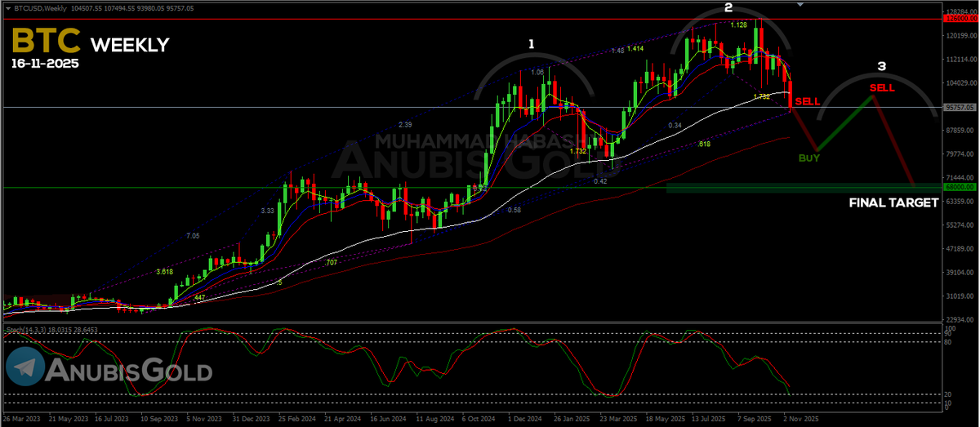Click the chart shift triangle marker at top

tap(800, 5)
